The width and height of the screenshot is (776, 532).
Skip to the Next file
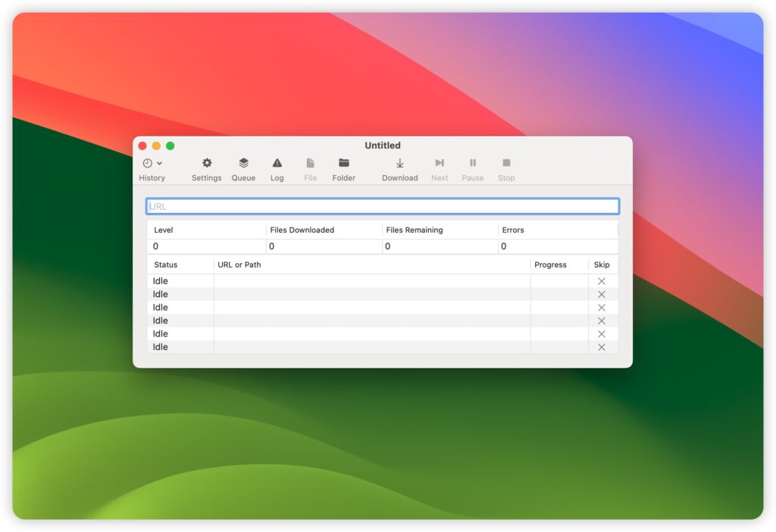pos(440,168)
